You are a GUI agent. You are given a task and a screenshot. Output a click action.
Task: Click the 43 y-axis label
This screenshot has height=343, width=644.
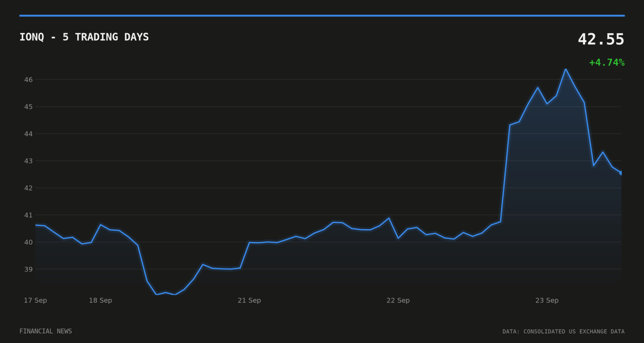pos(28,161)
